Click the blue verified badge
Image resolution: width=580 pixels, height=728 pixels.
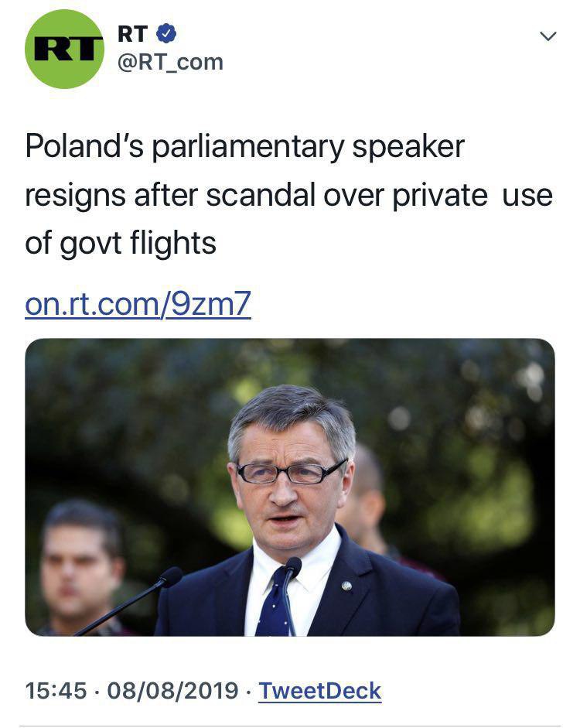[x=166, y=33]
